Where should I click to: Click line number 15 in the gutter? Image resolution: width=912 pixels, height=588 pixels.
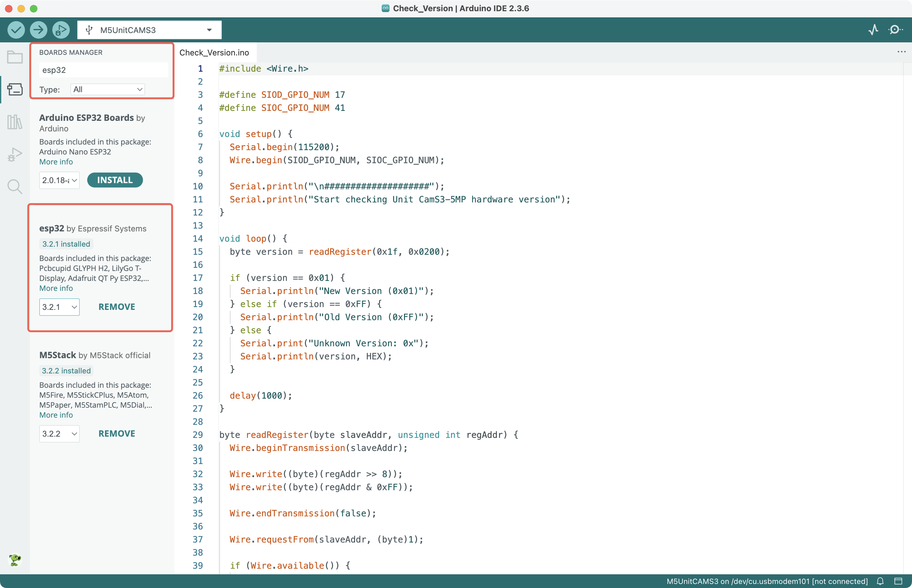pos(198,252)
